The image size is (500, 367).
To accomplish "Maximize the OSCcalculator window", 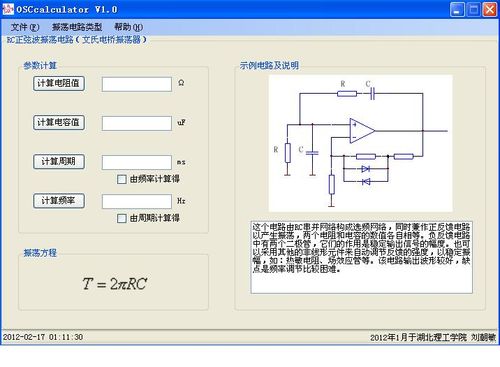I will 474,9.
